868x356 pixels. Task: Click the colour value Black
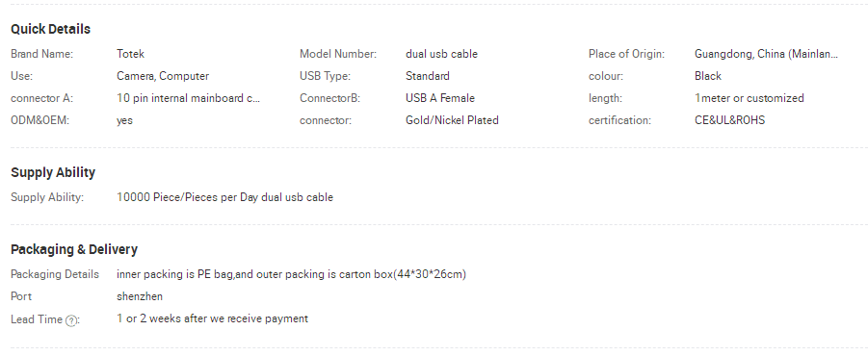pyautogui.click(x=708, y=76)
